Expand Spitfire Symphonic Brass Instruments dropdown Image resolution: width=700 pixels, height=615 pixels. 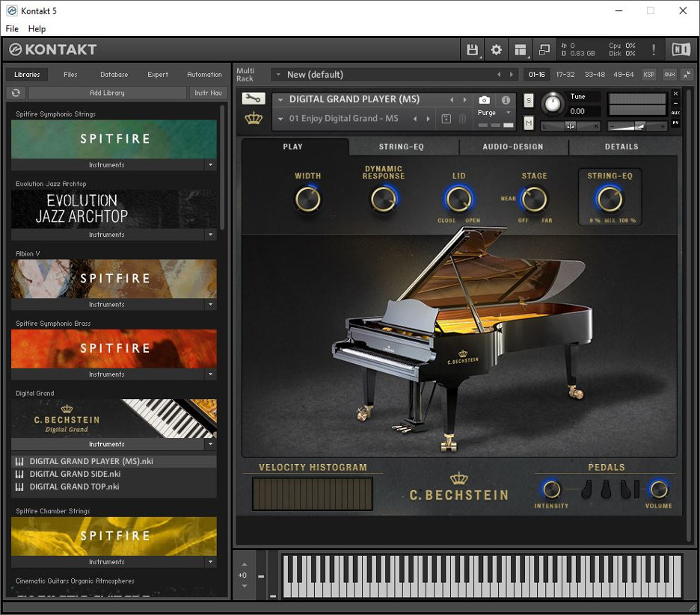tap(210, 374)
